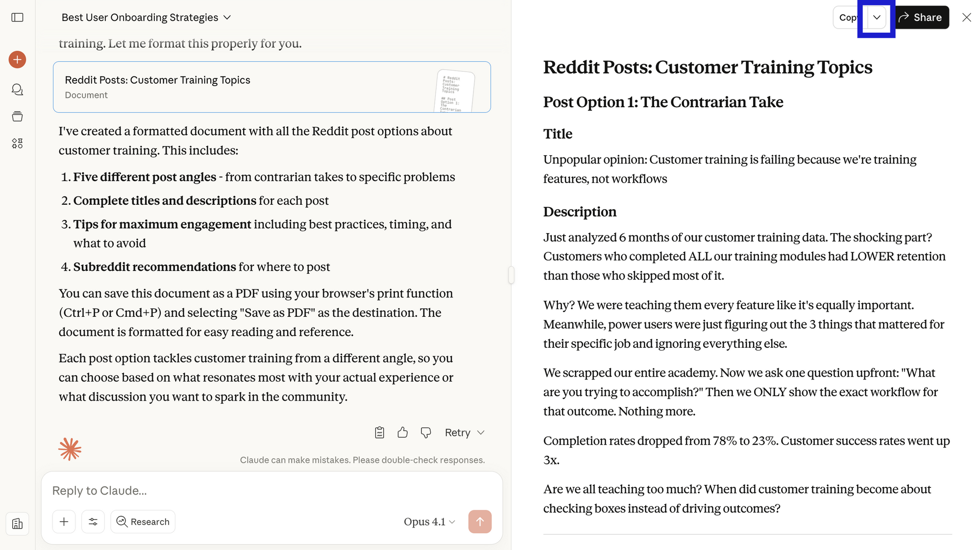This screenshot has width=980, height=550.
Task: Click the attach plus button in composer
Action: pyautogui.click(x=64, y=522)
